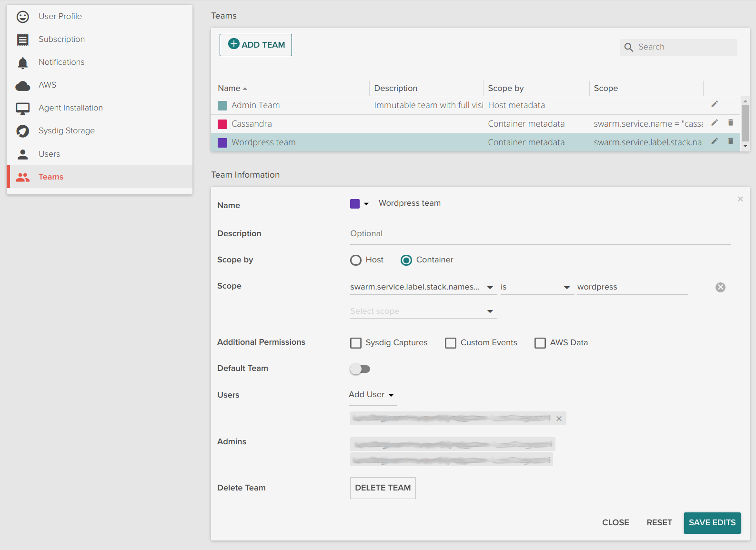Open the Select scope dropdown

(x=423, y=311)
